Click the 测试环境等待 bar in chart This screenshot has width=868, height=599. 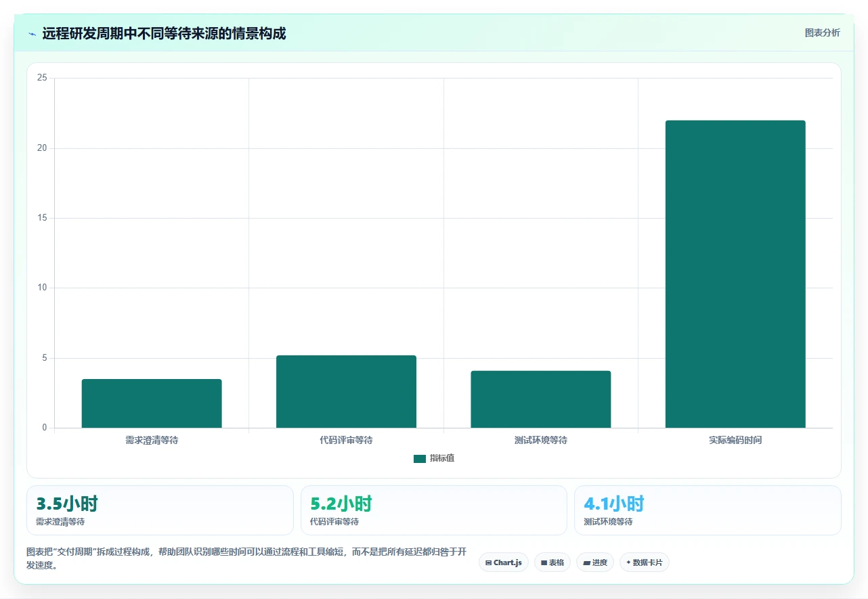pos(541,399)
